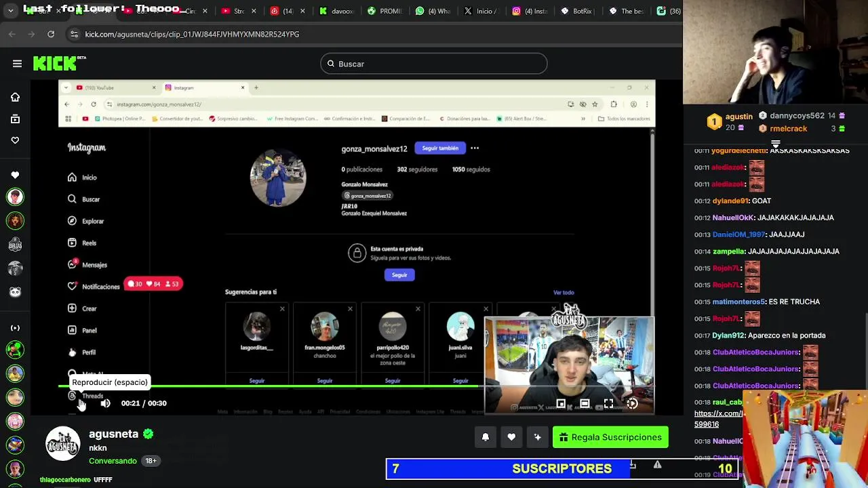Click Reels in the Instagram sidebar
868x488 pixels.
tap(81, 243)
